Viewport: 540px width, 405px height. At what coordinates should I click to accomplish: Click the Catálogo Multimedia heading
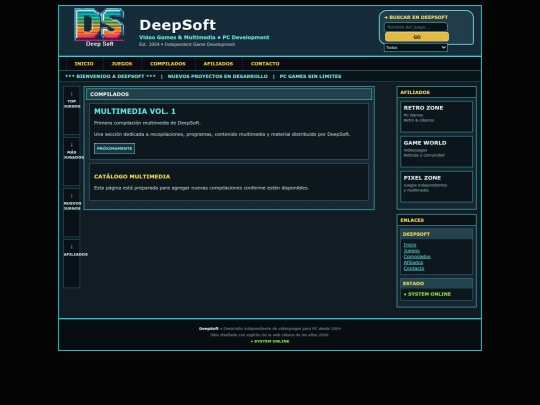click(x=132, y=177)
